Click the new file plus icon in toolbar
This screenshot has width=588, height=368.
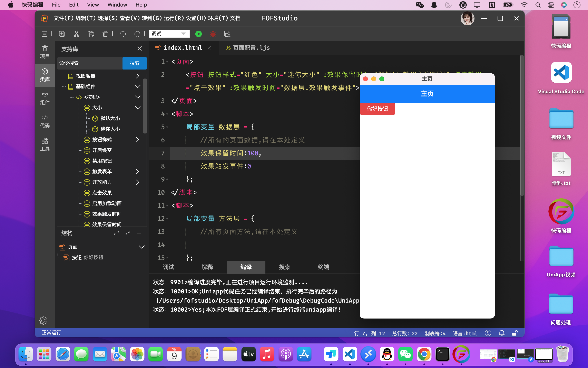pos(62,34)
